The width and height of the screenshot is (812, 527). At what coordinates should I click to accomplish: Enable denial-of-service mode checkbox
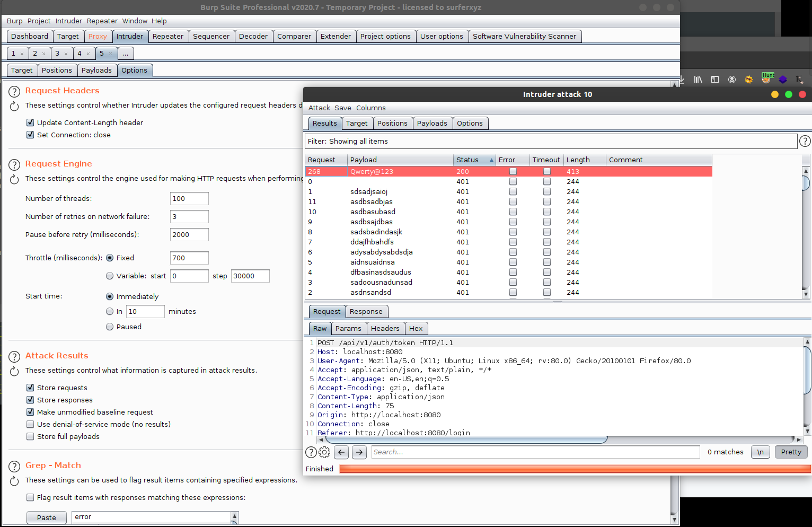[x=30, y=424]
